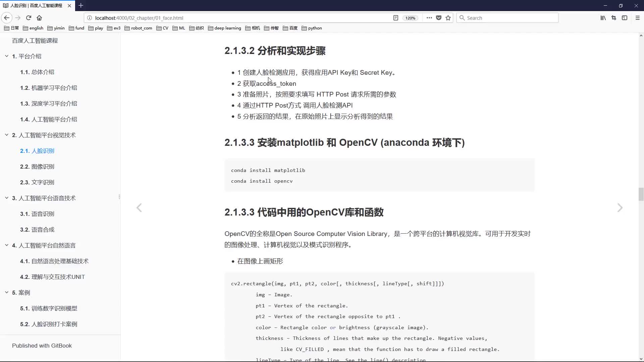Collapse the 1. 平台介绍 section
The width and height of the screenshot is (644, 362).
(x=6, y=56)
